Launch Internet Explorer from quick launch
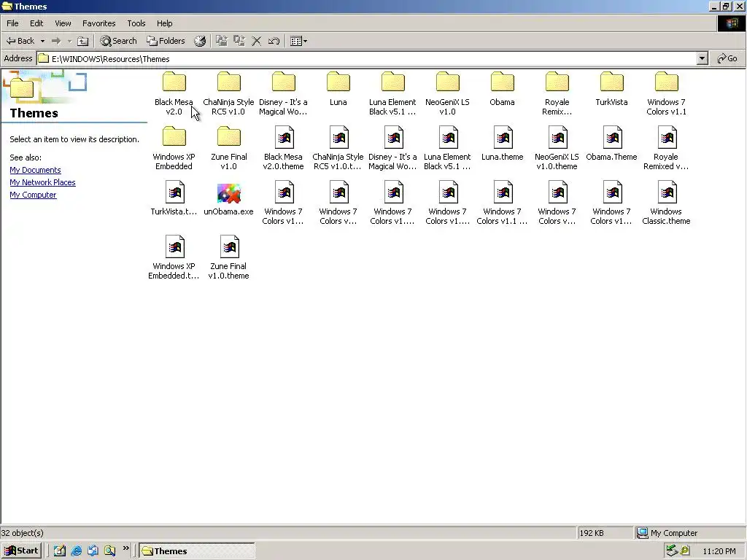 coord(76,551)
